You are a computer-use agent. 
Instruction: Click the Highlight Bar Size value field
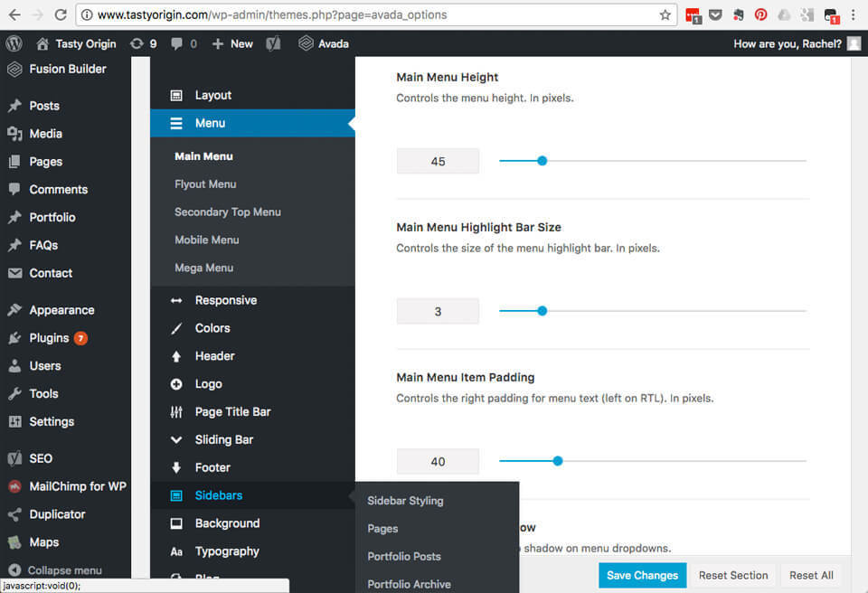click(438, 311)
